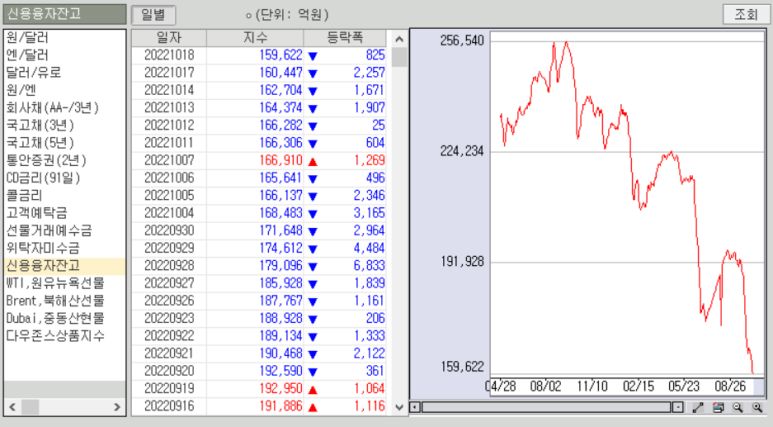Click date cell 20220928
The height and width of the screenshot is (427, 773).
pos(169,266)
